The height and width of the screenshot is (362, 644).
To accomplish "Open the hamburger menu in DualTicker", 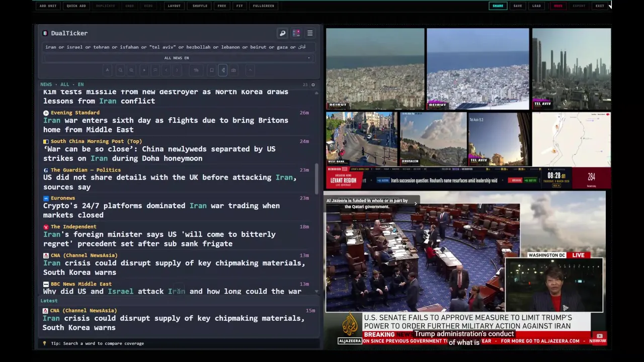I will (310, 33).
